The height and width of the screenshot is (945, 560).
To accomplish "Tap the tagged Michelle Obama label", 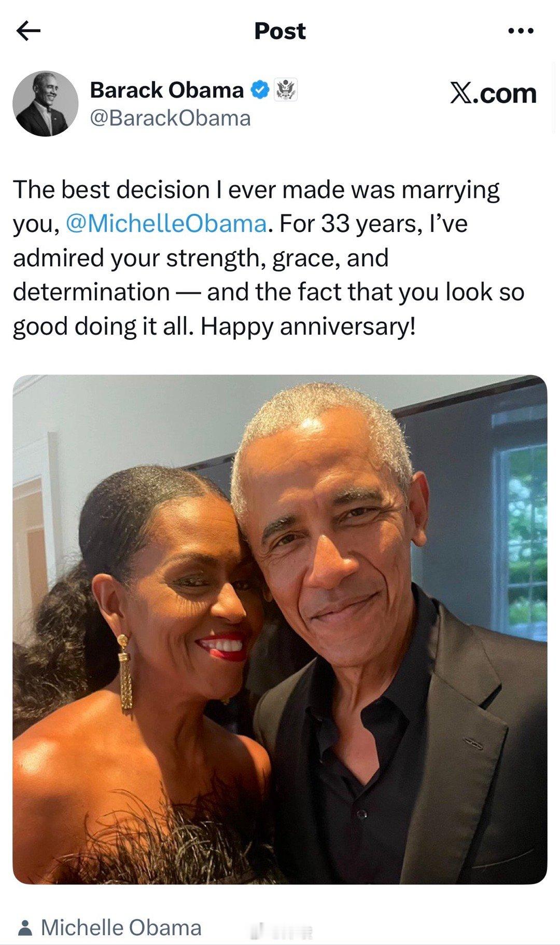I will tap(121, 928).
